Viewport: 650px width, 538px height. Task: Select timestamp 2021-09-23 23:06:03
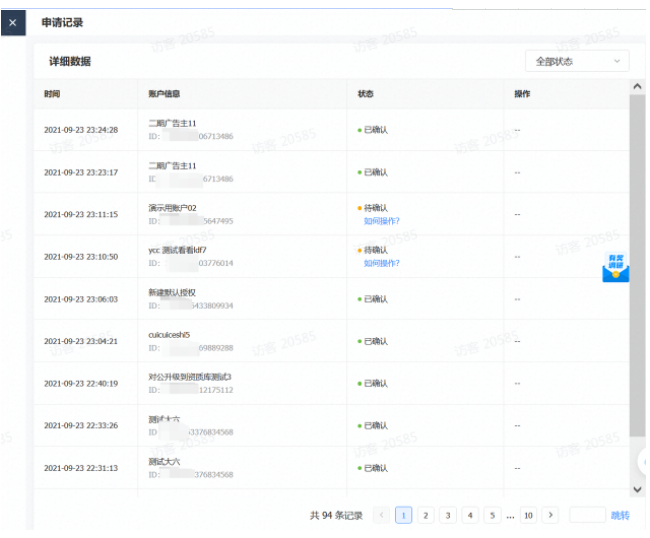(81, 299)
